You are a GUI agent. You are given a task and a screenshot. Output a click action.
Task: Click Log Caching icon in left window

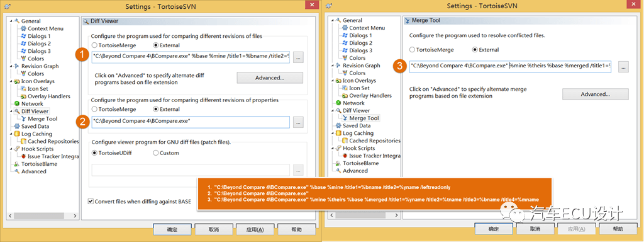pyautogui.click(x=16, y=134)
